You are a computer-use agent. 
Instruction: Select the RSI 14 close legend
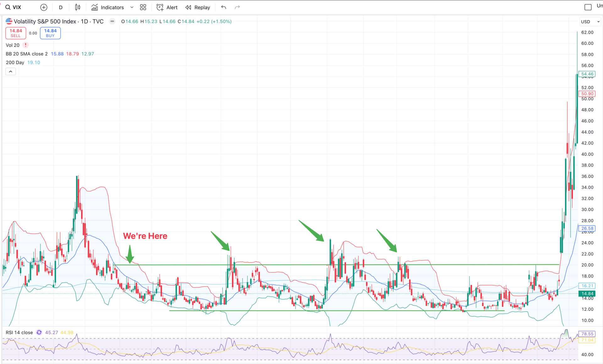tap(19, 332)
